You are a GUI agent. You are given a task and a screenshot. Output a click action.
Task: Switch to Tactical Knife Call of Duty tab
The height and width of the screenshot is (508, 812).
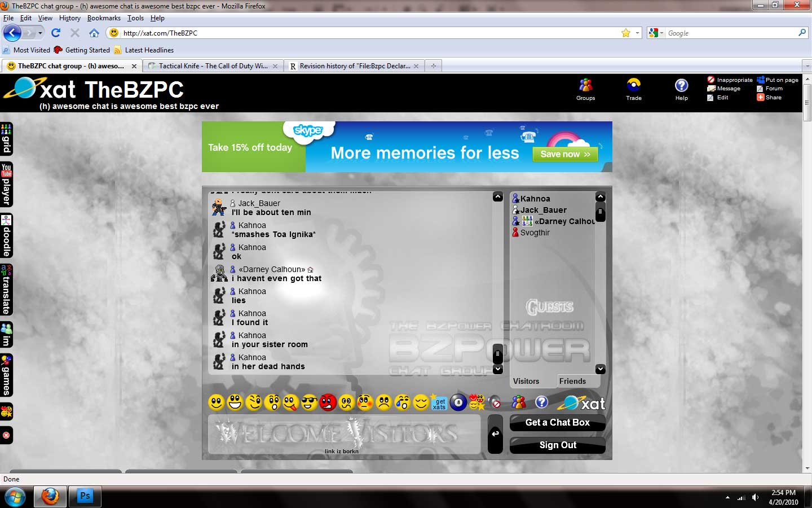point(213,66)
